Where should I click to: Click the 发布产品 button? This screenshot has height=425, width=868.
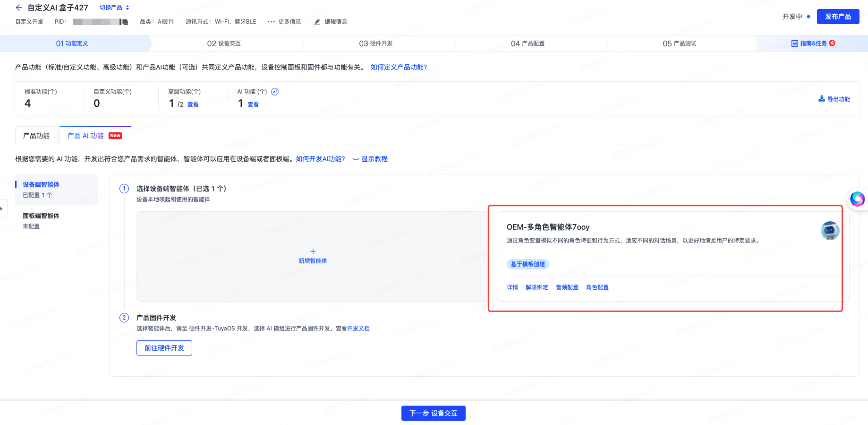coord(838,17)
